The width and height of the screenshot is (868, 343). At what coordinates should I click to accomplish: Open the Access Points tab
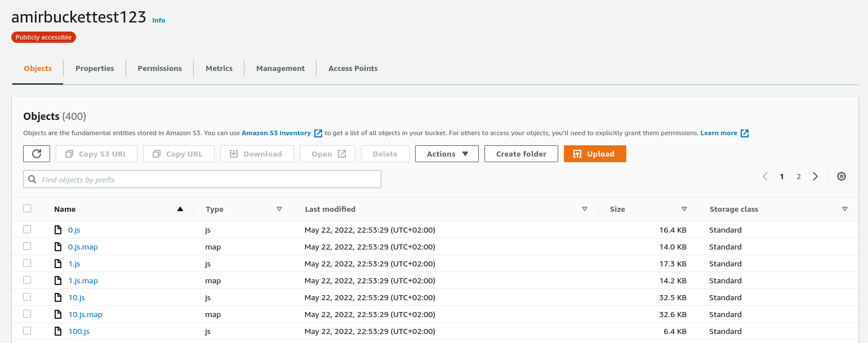click(353, 68)
